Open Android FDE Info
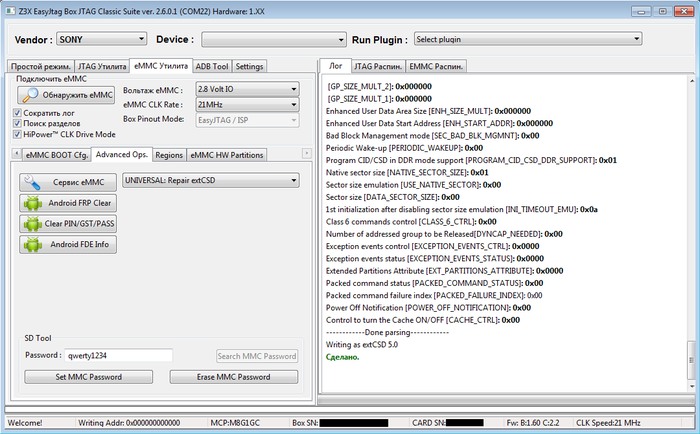This screenshot has width=700, height=434. click(67, 245)
